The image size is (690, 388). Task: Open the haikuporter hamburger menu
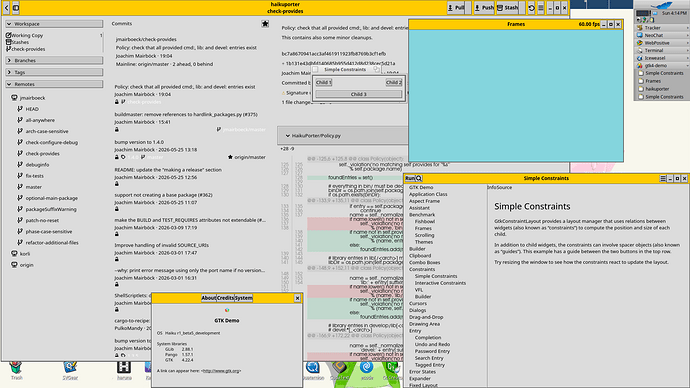(541, 7)
